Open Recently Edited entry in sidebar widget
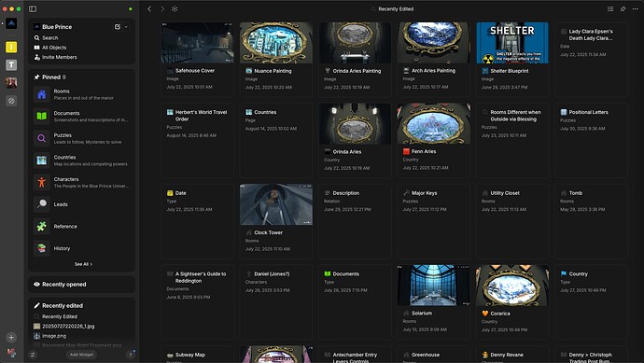Viewport: 644px width, 363px height. click(60, 316)
